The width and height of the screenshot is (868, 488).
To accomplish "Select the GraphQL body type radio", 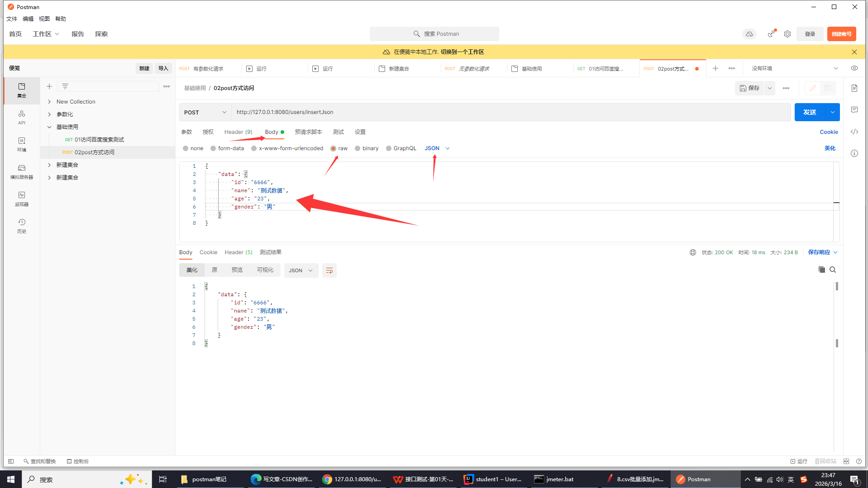I will [389, 148].
